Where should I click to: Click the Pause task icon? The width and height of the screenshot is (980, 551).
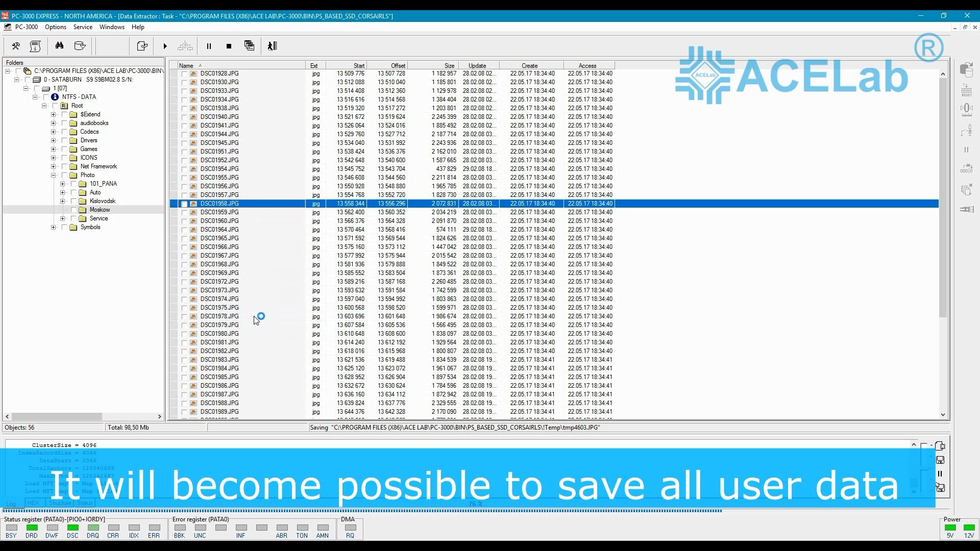(x=209, y=46)
